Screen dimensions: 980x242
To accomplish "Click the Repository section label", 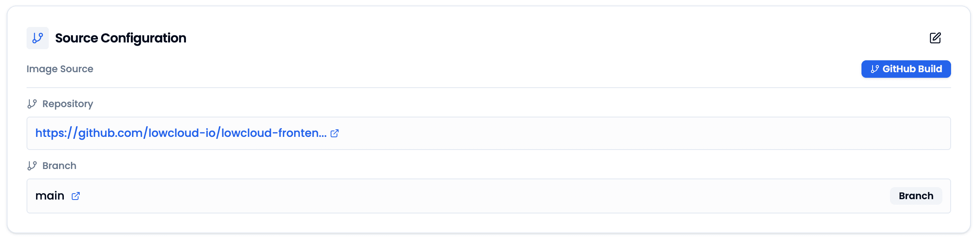I will (x=67, y=104).
